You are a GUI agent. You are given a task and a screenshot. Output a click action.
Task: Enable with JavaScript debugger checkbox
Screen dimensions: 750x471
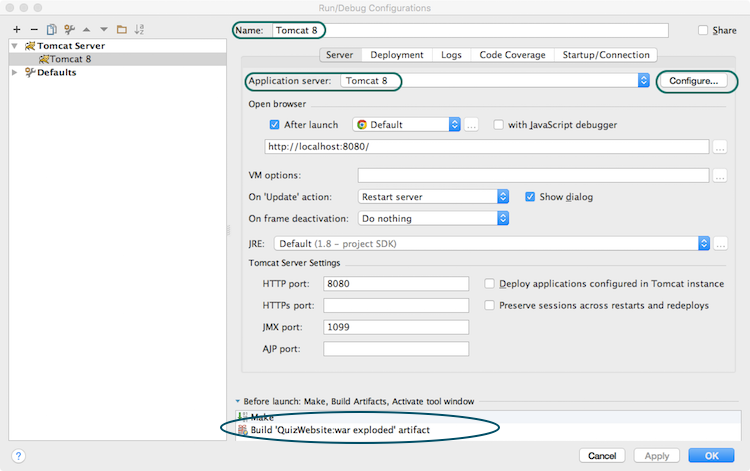[x=498, y=125]
